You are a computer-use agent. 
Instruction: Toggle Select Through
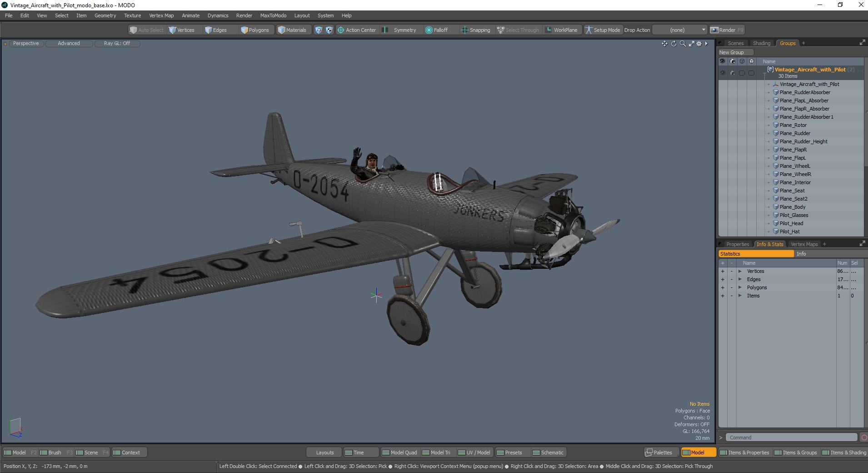point(518,30)
